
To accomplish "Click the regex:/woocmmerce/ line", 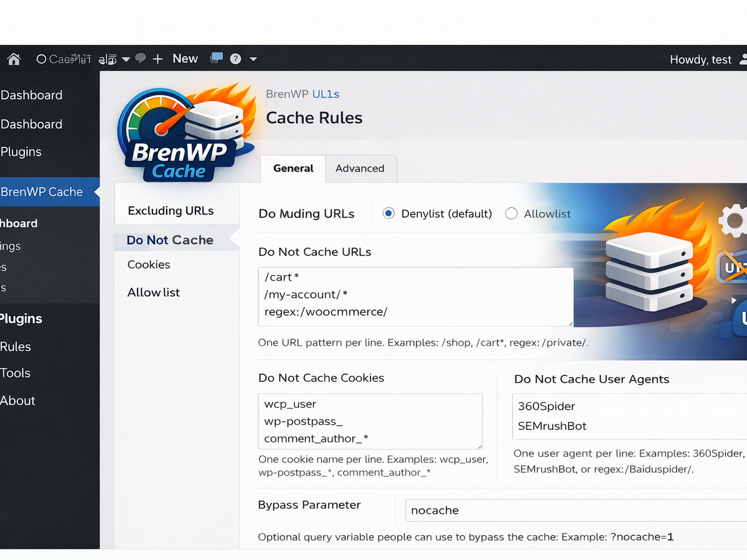I will click(x=326, y=312).
